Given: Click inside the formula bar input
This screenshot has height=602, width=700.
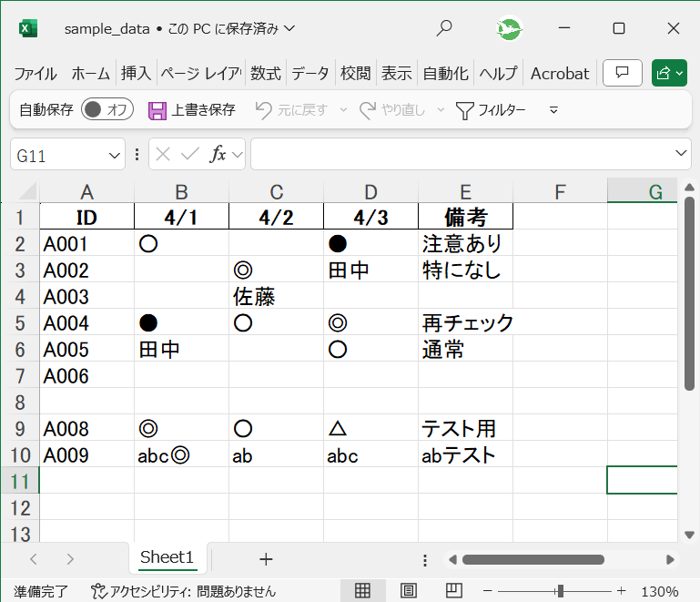Looking at the screenshot, I should [x=462, y=154].
